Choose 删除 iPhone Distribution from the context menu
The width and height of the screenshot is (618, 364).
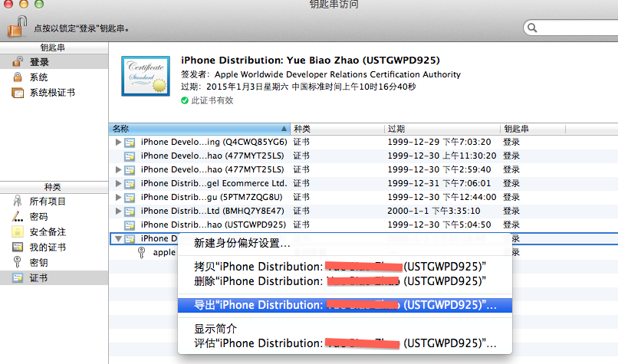coord(345,281)
